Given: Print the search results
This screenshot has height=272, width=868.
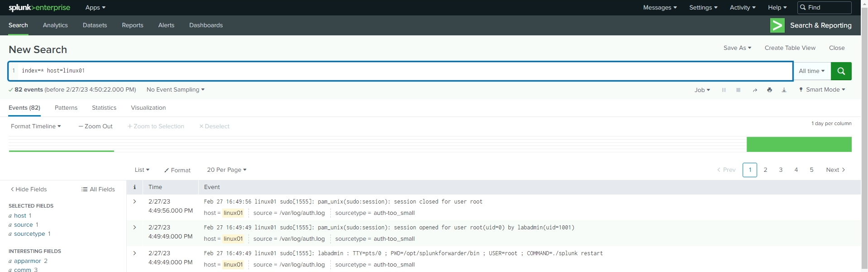Looking at the screenshot, I should pyautogui.click(x=769, y=90).
